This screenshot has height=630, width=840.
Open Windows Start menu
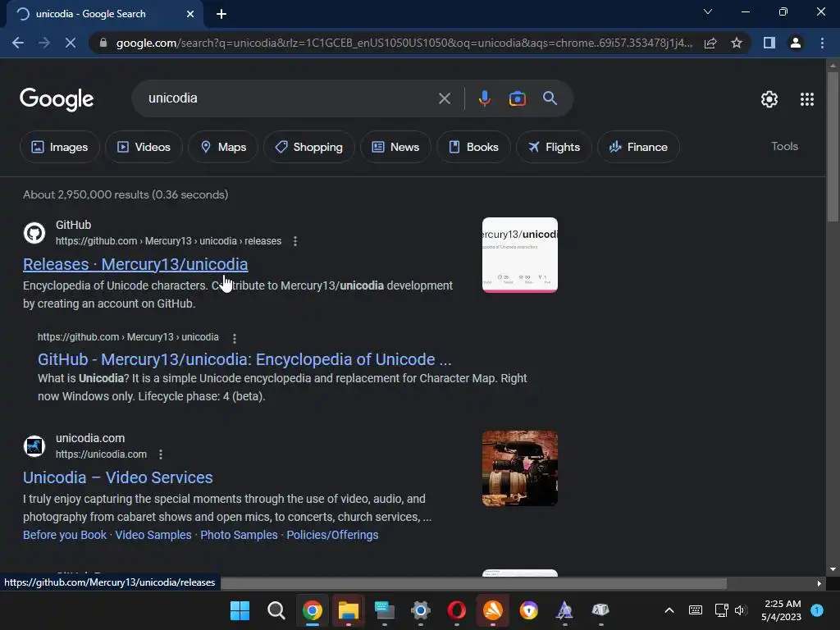[x=240, y=610]
